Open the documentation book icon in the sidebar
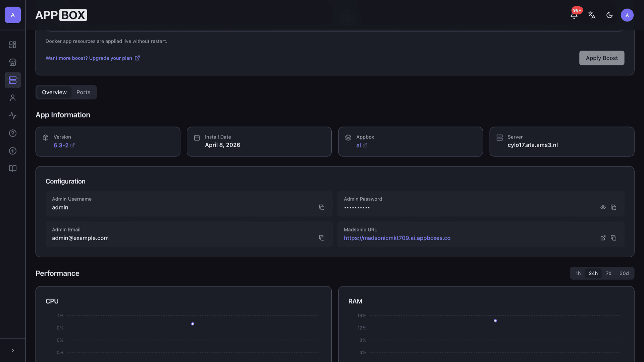 [13, 168]
